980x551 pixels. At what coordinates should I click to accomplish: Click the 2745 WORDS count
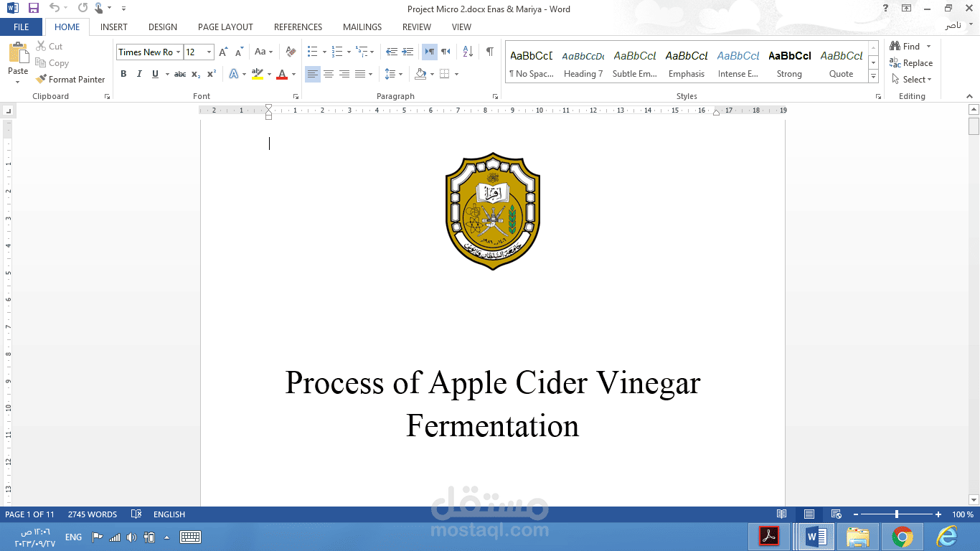(93, 514)
